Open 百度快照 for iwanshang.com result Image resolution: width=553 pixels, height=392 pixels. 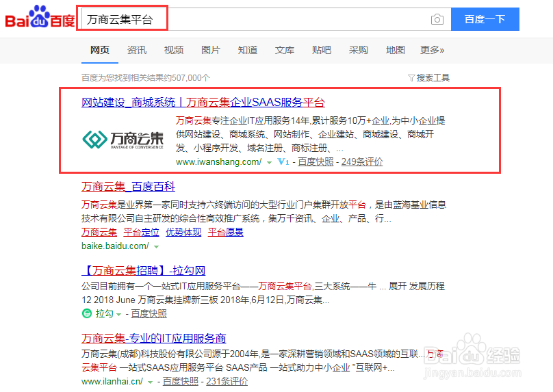coord(316,162)
